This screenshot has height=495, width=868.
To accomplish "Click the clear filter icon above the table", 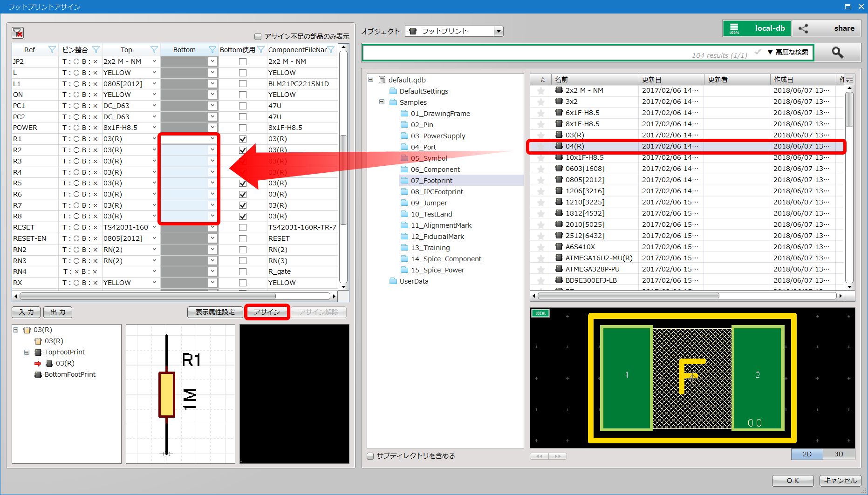I will (18, 33).
